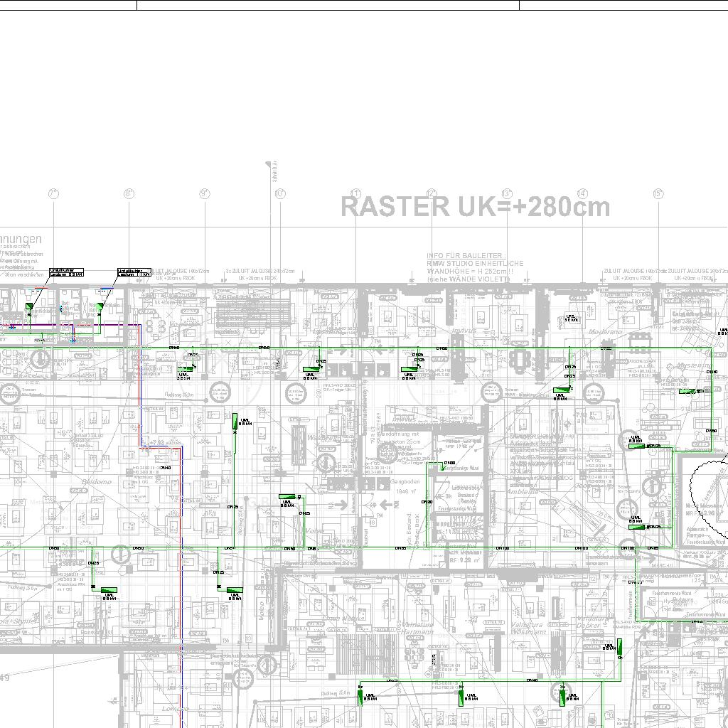Viewport: 728px width, 728px height.
Task: Select the Invivus room name label
Action: (x=463, y=331)
